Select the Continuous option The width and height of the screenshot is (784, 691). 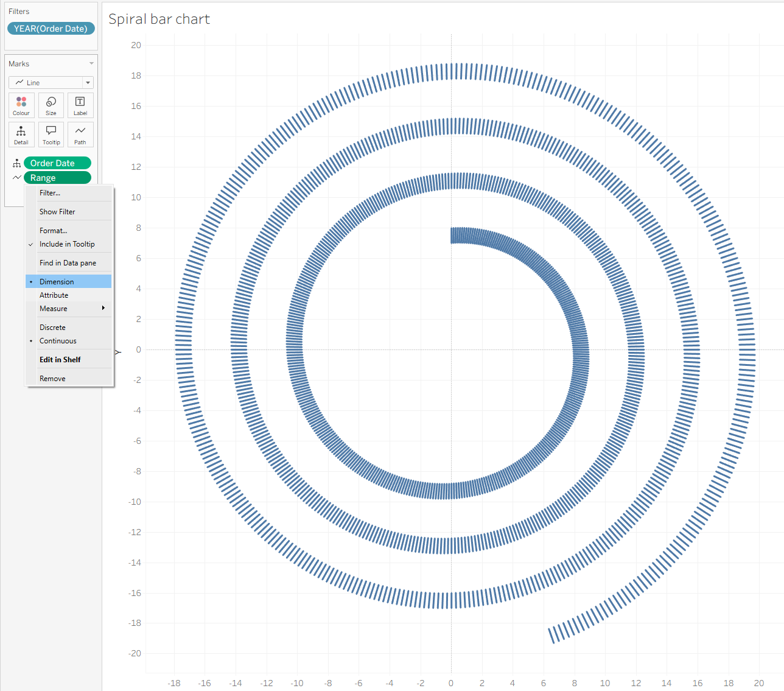pyautogui.click(x=58, y=341)
